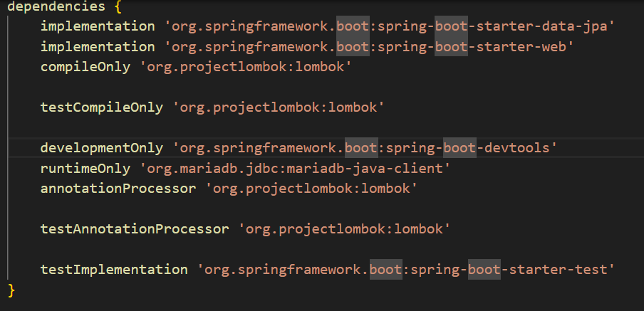Click lombok string on the testCompileOnly line
644x311 pixels.
279,107
